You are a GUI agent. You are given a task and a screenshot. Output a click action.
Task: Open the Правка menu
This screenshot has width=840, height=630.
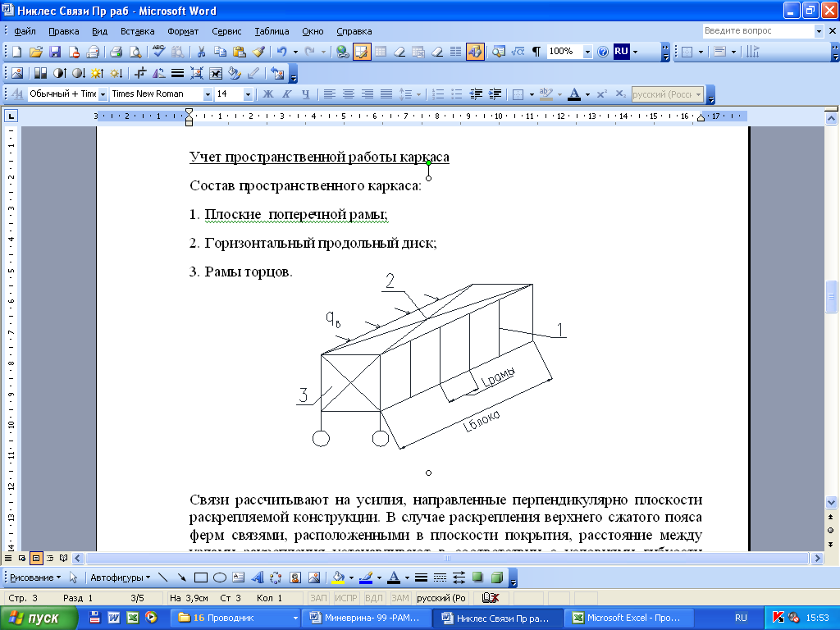pyautogui.click(x=64, y=31)
